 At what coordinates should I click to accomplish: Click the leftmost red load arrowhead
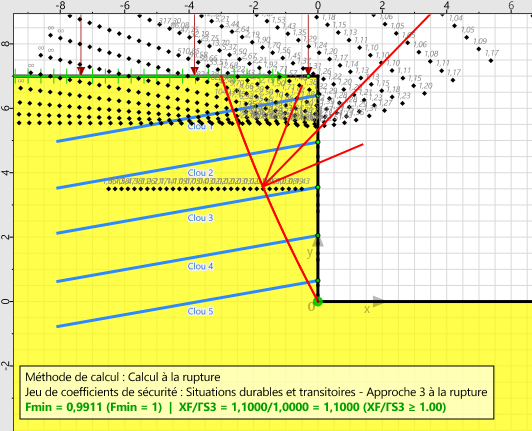81,71
